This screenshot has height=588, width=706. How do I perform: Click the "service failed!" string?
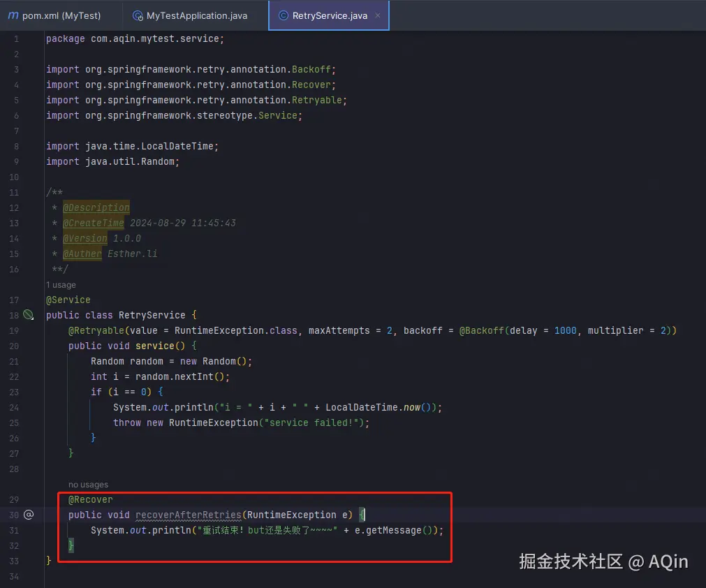point(314,422)
